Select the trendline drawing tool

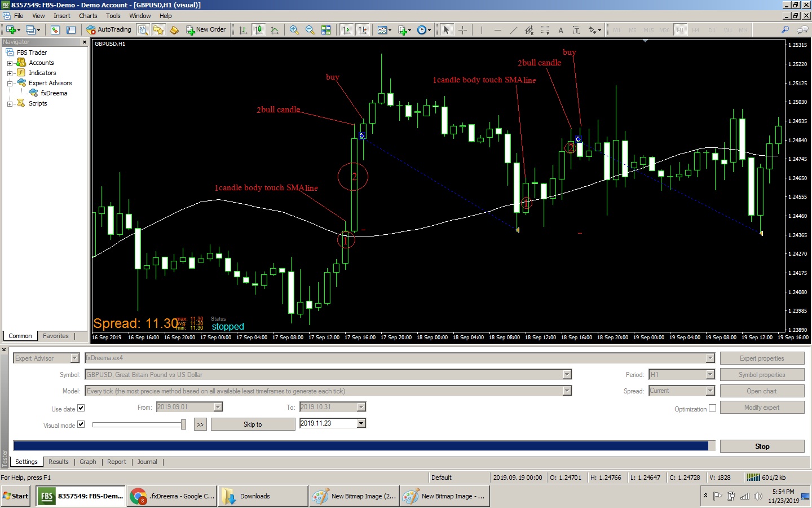(x=513, y=30)
